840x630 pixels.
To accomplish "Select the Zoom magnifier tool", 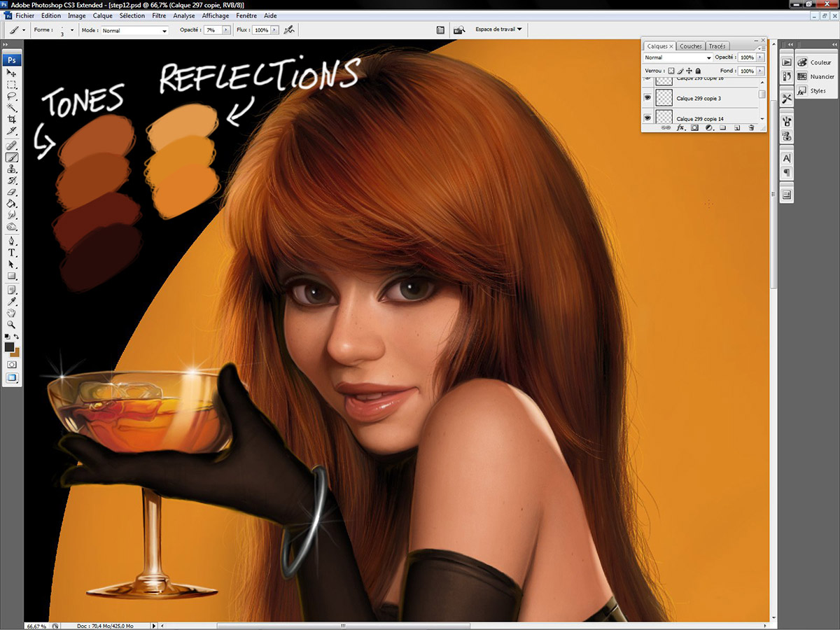I will pyautogui.click(x=12, y=325).
